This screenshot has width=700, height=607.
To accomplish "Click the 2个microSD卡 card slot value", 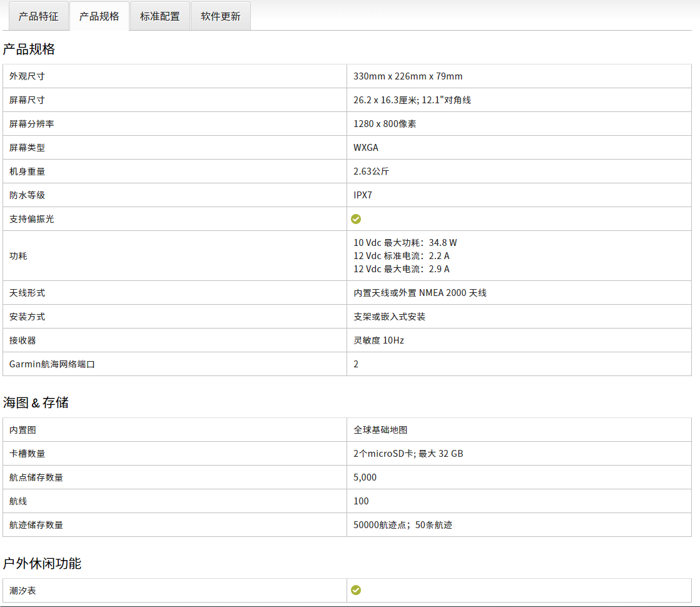I will coord(408,454).
